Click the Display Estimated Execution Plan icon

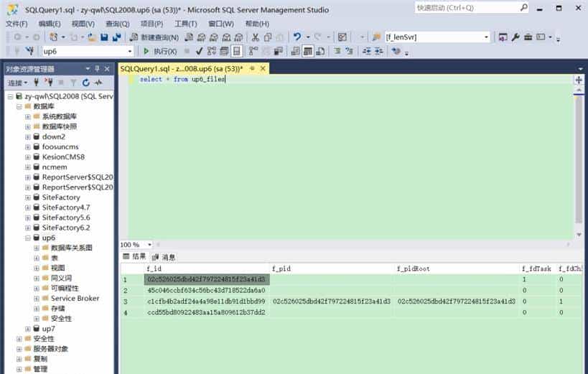tap(212, 51)
